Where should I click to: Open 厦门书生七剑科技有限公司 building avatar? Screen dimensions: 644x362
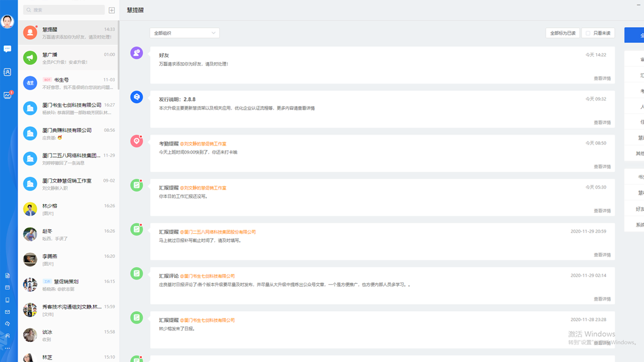[x=30, y=108]
